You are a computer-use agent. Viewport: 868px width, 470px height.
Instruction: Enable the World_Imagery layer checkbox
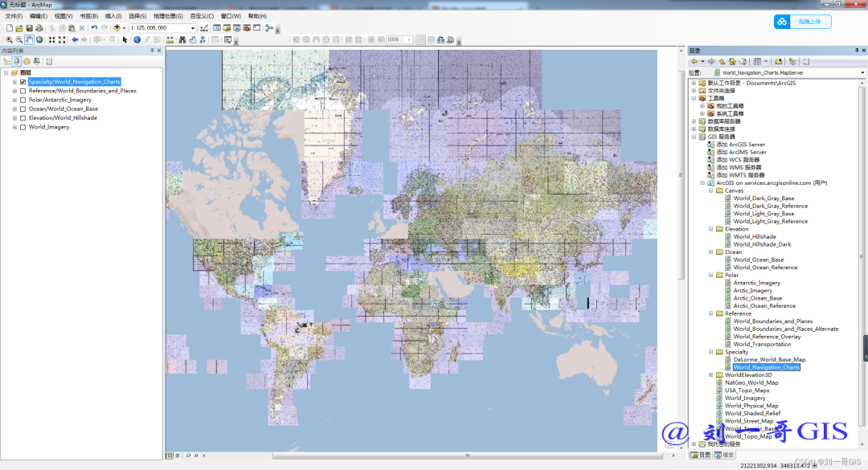[x=23, y=127]
